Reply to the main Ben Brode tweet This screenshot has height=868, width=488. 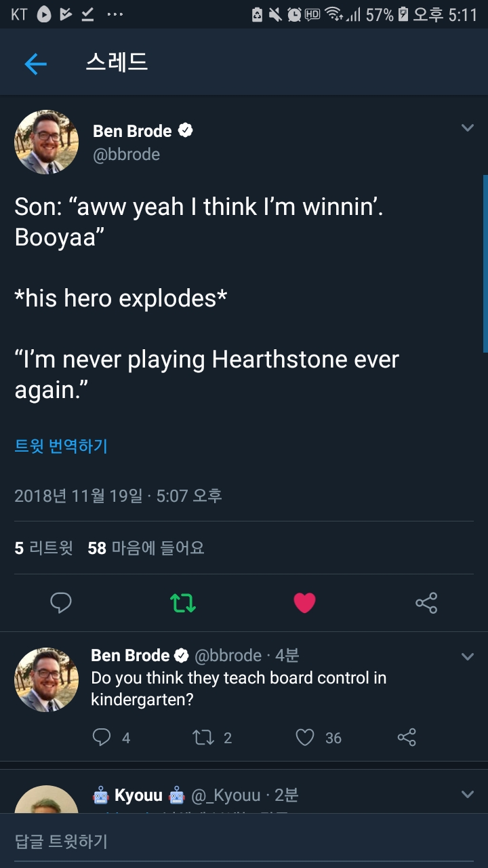(x=61, y=602)
